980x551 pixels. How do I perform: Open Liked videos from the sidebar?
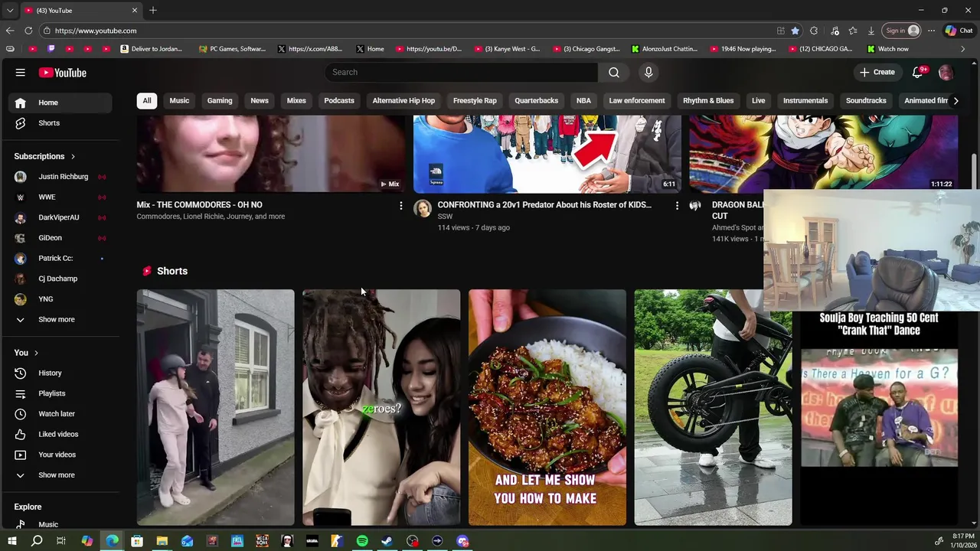pos(61,434)
